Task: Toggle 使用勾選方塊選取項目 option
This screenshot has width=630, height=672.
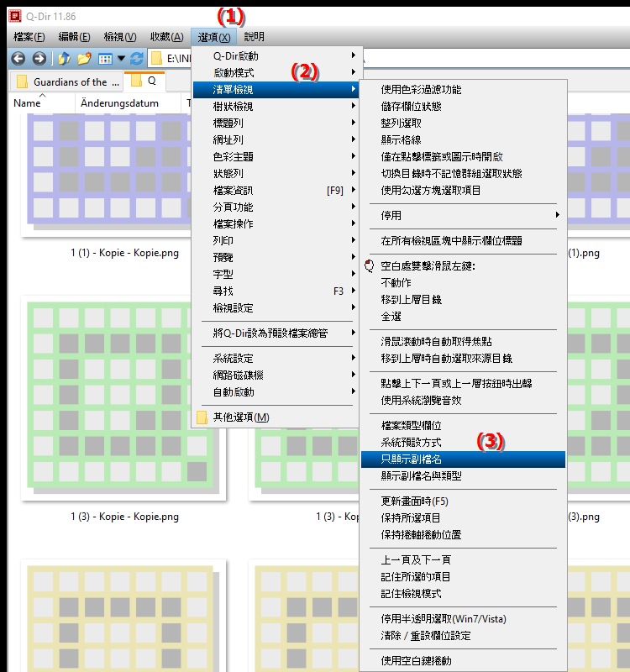Action: tap(464, 191)
